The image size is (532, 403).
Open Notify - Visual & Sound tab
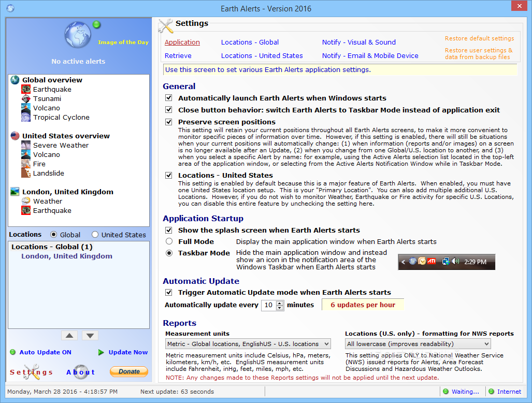(x=359, y=42)
